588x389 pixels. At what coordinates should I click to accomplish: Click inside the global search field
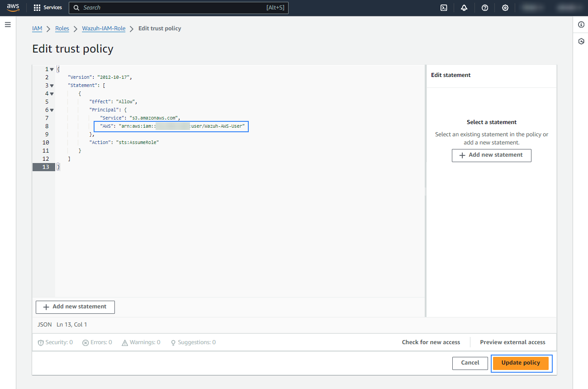(179, 8)
